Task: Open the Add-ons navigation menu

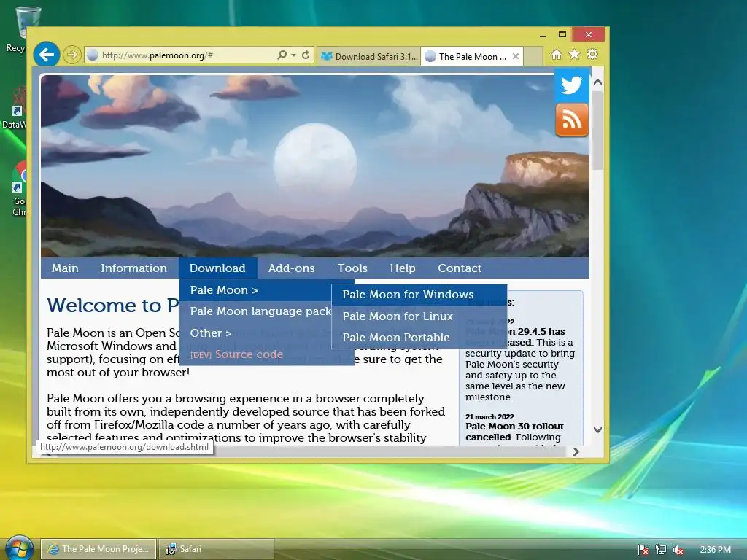Action: [292, 268]
